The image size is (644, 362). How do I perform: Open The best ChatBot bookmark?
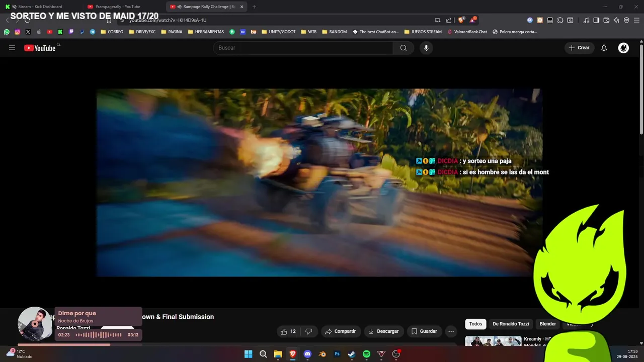coord(376,32)
